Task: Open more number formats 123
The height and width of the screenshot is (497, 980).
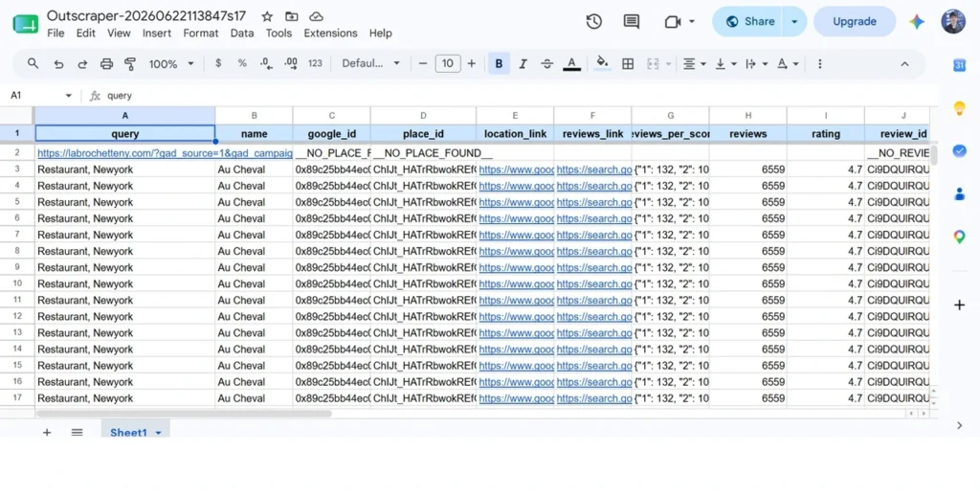Action: tap(315, 63)
